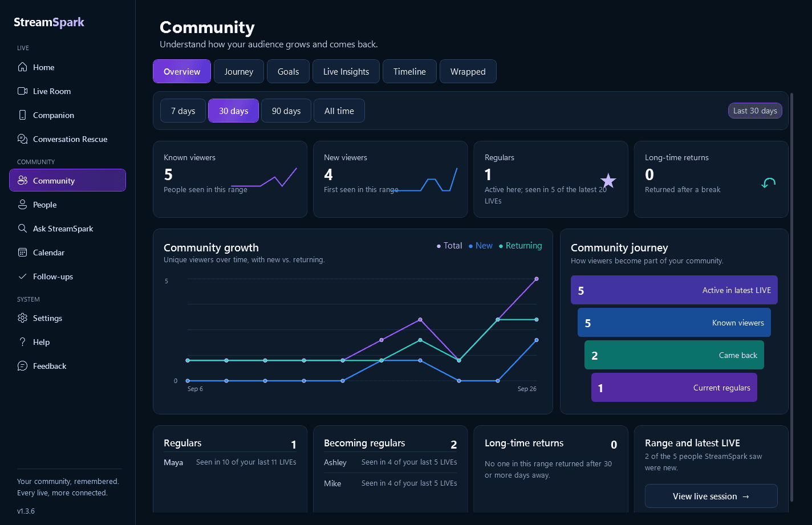The image size is (812, 525).
Task: Switch range to 90 days
Action: [x=286, y=111]
